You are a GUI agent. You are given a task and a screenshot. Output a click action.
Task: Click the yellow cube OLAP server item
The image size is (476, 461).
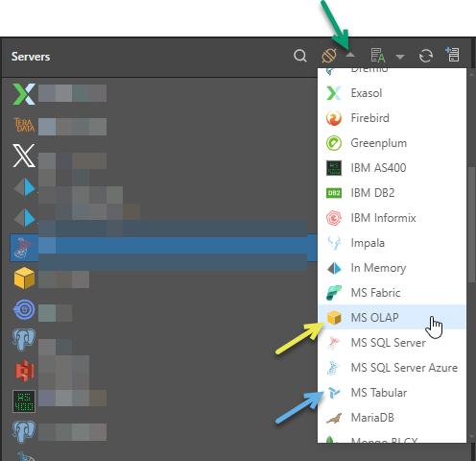(160, 279)
